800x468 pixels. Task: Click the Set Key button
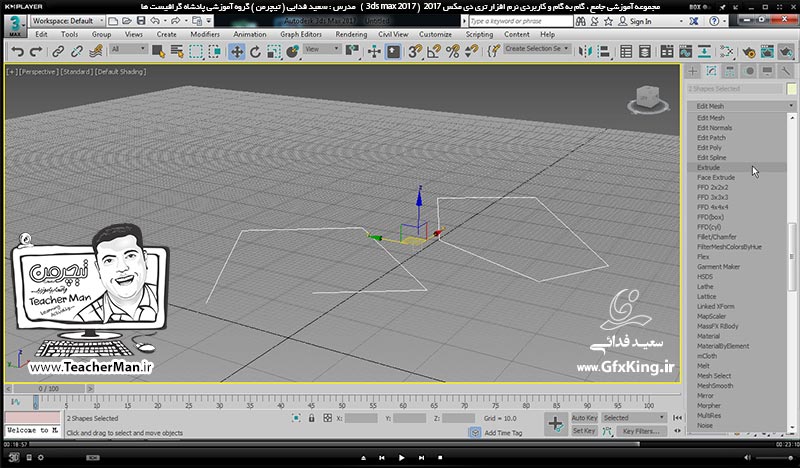584,431
